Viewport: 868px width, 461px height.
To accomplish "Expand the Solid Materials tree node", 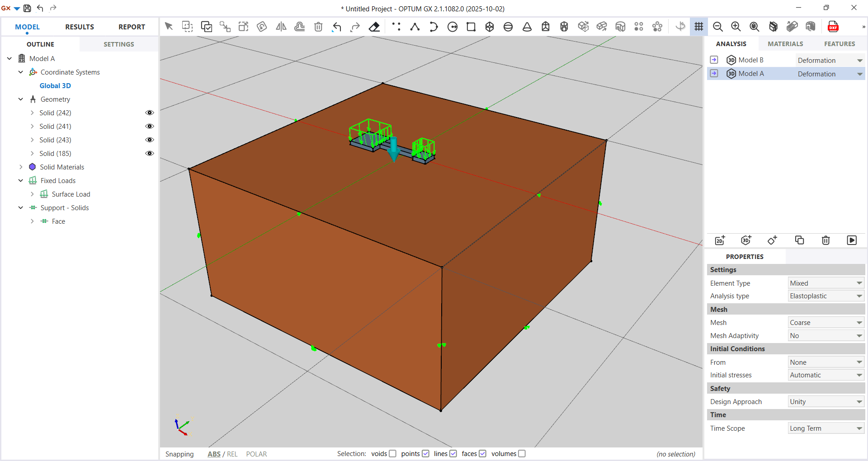I will click(x=21, y=167).
